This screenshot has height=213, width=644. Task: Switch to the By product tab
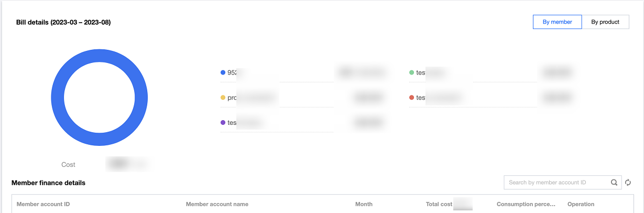[605, 22]
